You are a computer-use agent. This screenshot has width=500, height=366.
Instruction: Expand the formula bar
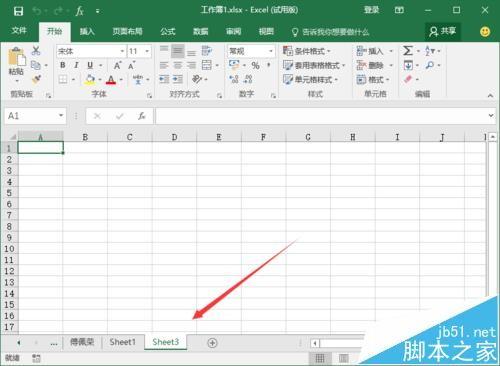click(491, 116)
